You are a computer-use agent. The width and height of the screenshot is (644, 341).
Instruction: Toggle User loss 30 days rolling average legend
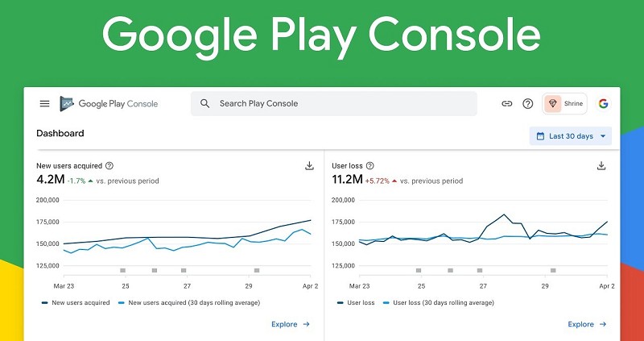(440, 302)
